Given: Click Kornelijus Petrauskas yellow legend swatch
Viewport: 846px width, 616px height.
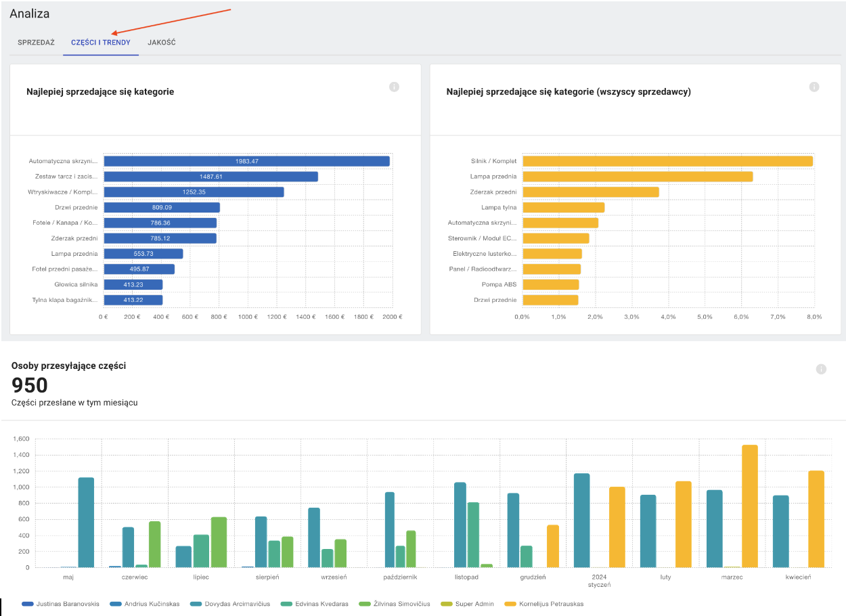Looking at the screenshot, I should 511,604.
